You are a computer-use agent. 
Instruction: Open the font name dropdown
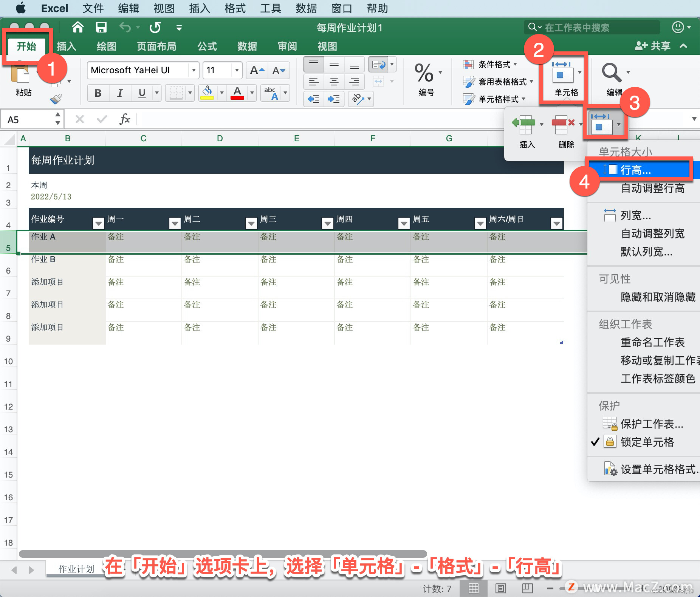click(x=194, y=70)
